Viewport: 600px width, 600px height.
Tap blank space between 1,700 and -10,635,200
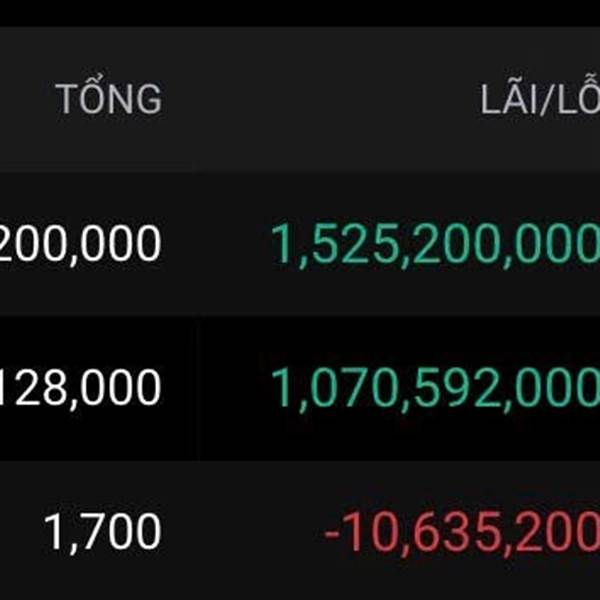(x=243, y=532)
